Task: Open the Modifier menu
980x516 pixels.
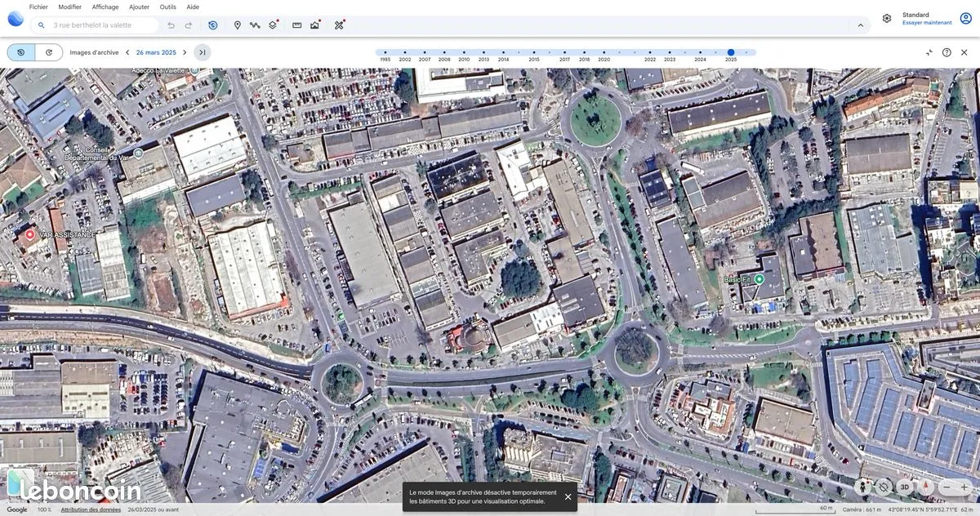Action: 70,7
